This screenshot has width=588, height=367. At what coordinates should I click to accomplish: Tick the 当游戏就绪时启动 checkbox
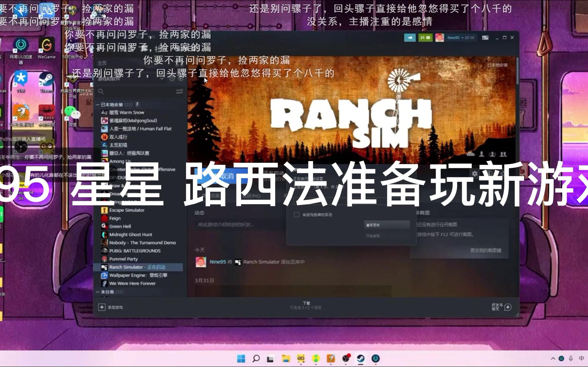[x=297, y=215]
